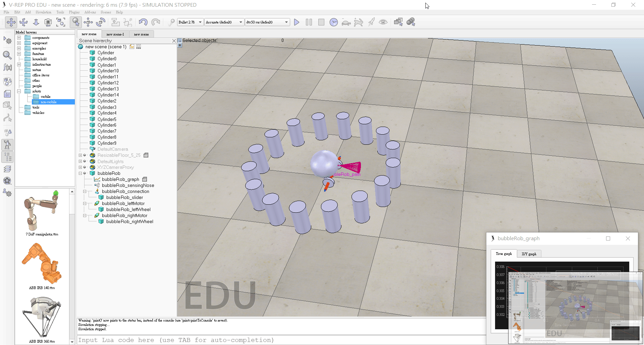
Task: Click assemble/disassemble toolbar icon
Action: pyautogui.click(x=115, y=22)
